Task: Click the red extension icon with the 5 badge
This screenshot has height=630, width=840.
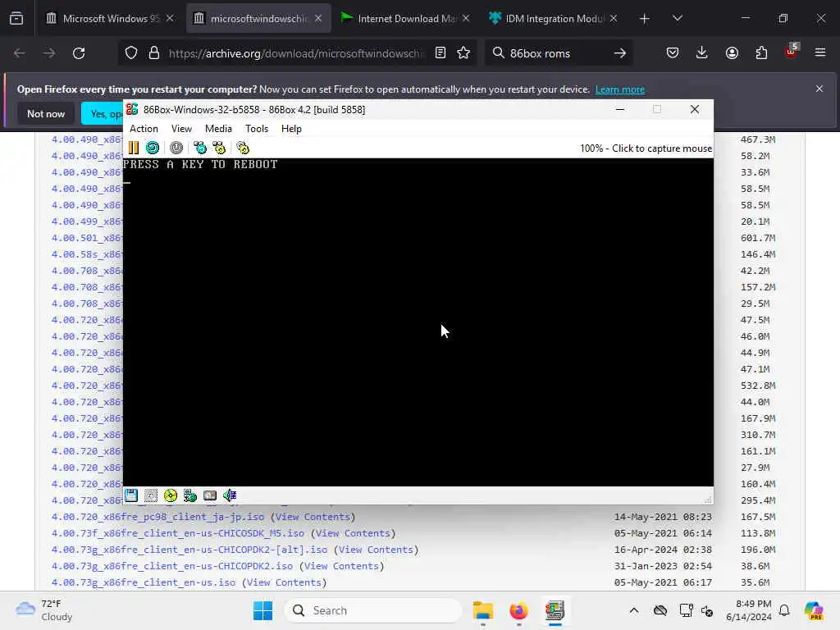Action: (x=792, y=52)
